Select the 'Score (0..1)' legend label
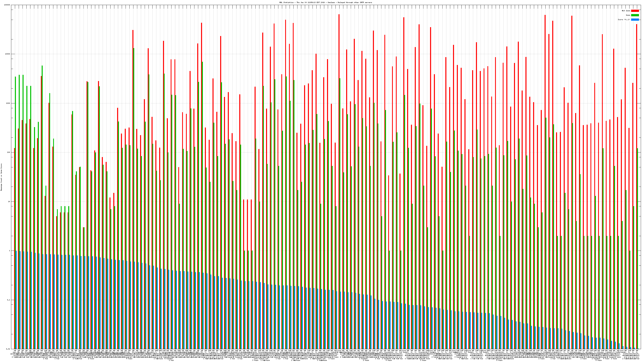This screenshot has width=644, height=362. point(624,20)
